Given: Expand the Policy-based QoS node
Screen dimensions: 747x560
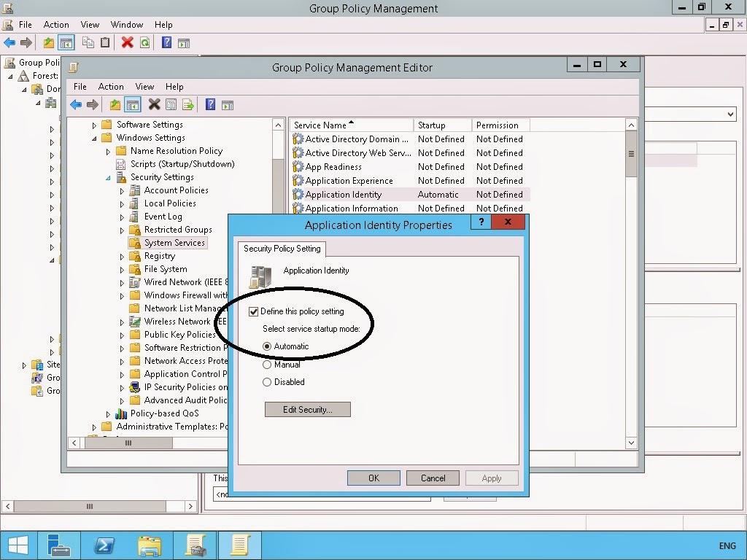Looking at the screenshot, I should pos(108,414).
